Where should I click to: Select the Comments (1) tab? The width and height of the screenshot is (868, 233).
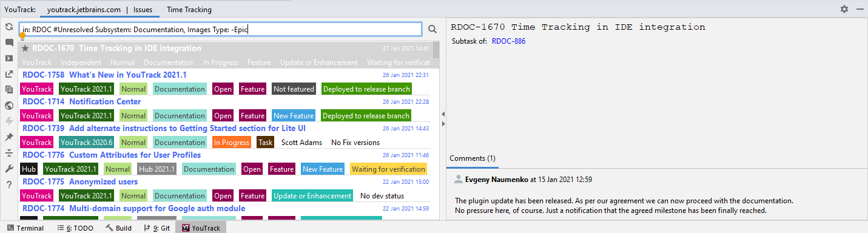tap(473, 158)
